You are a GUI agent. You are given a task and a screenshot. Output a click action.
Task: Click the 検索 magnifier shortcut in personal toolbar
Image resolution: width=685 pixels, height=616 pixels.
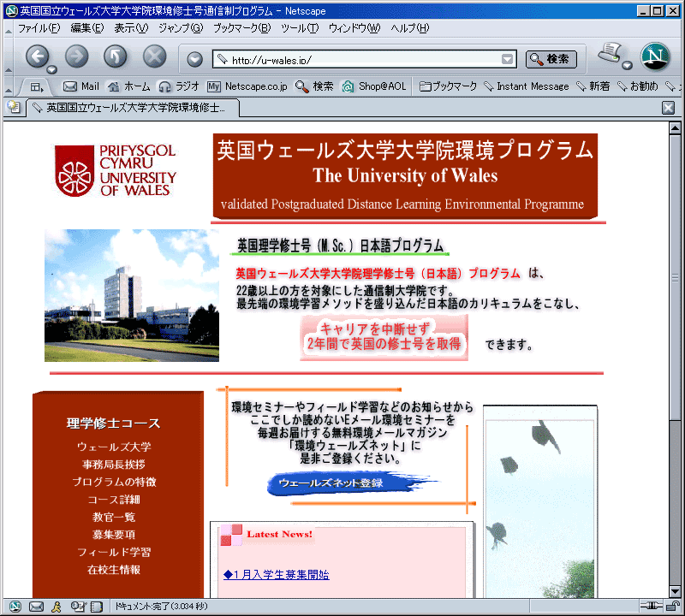314,86
